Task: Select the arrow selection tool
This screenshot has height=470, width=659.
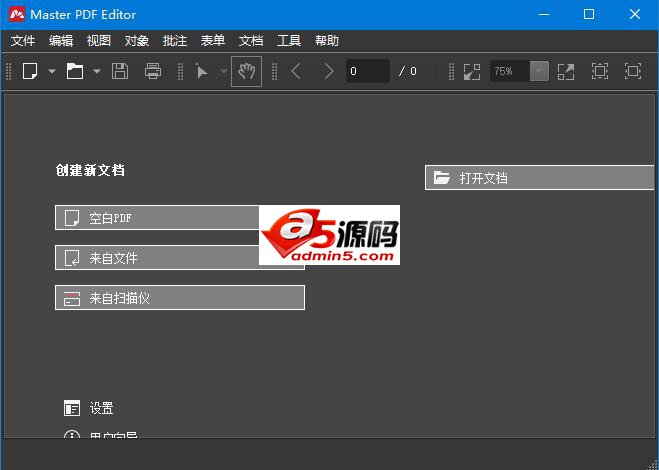Action: pyautogui.click(x=202, y=71)
